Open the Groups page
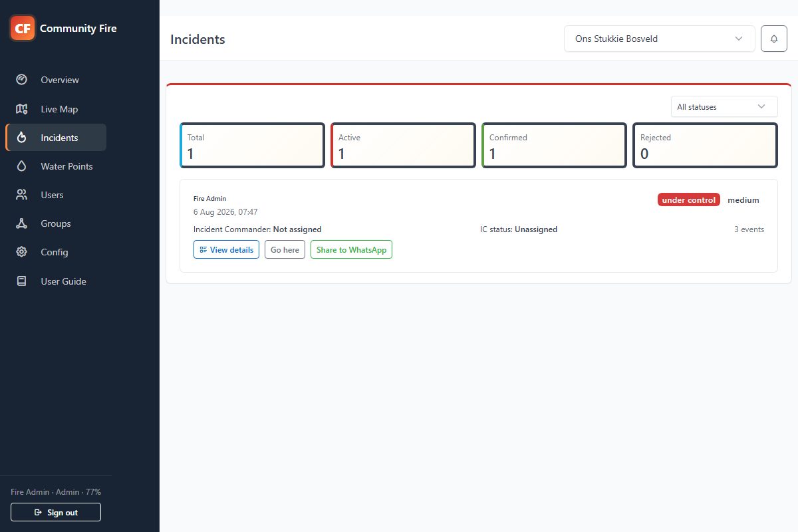The image size is (798, 532). [x=56, y=223]
